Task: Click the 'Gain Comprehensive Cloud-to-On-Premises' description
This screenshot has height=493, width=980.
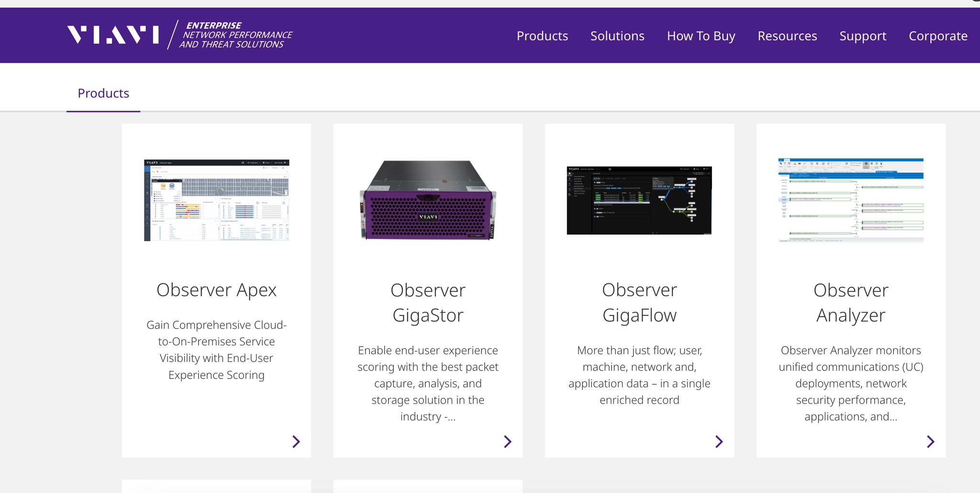Action: [216, 350]
